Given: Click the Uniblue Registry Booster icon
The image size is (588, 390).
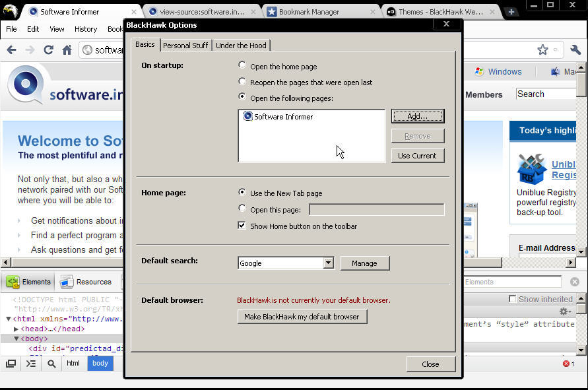Looking at the screenshot, I should 531,169.
